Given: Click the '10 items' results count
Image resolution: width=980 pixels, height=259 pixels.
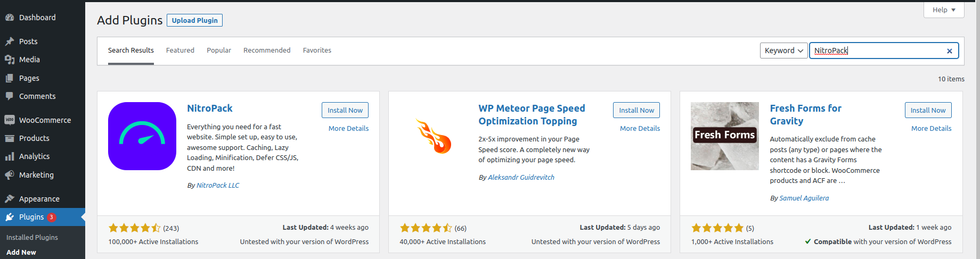Looking at the screenshot, I should 951,79.
